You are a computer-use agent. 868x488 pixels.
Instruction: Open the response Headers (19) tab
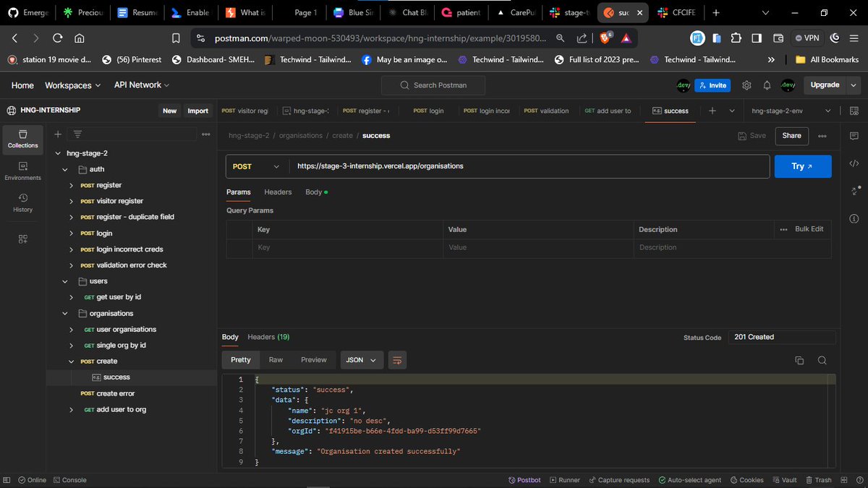pos(268,337)
